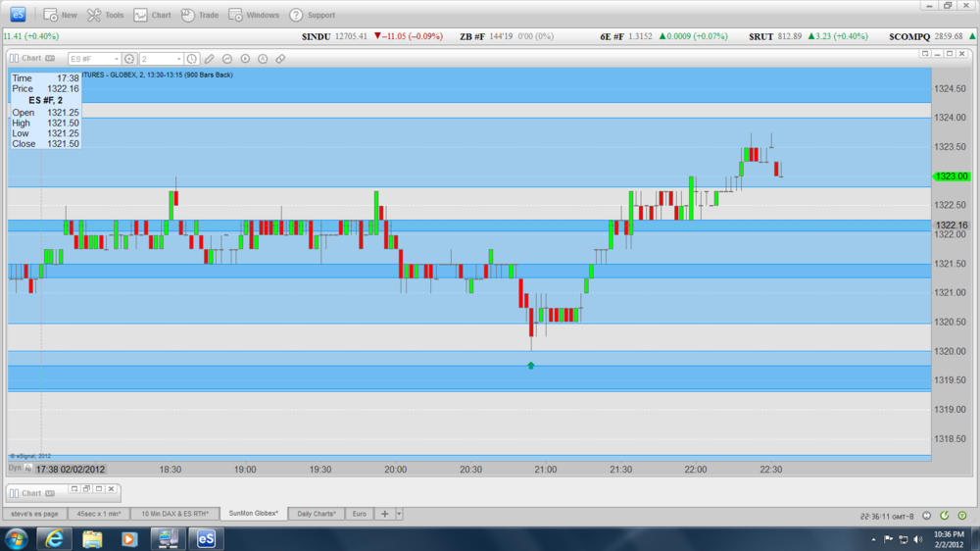Image resolution: width=980 pixels, height=551 pixels.
Task: Expand the page list dropdown arrow
Action: click(399, 514)
